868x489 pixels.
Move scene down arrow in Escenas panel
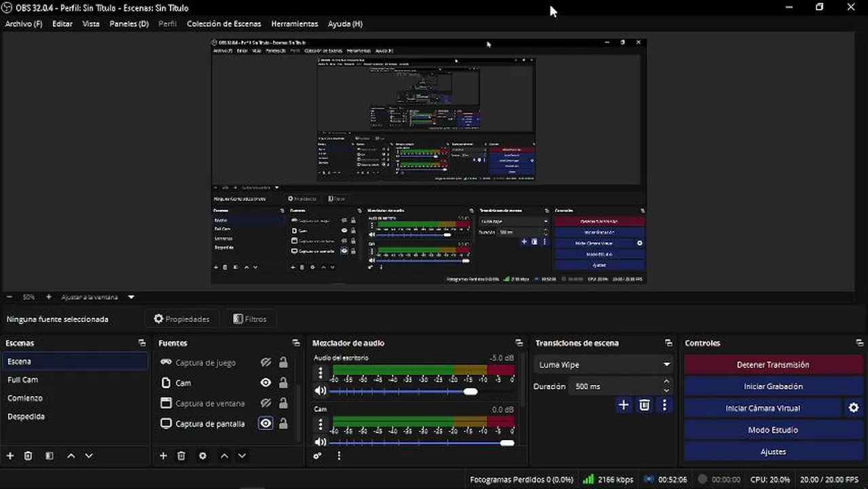click(x=88, y=456)
